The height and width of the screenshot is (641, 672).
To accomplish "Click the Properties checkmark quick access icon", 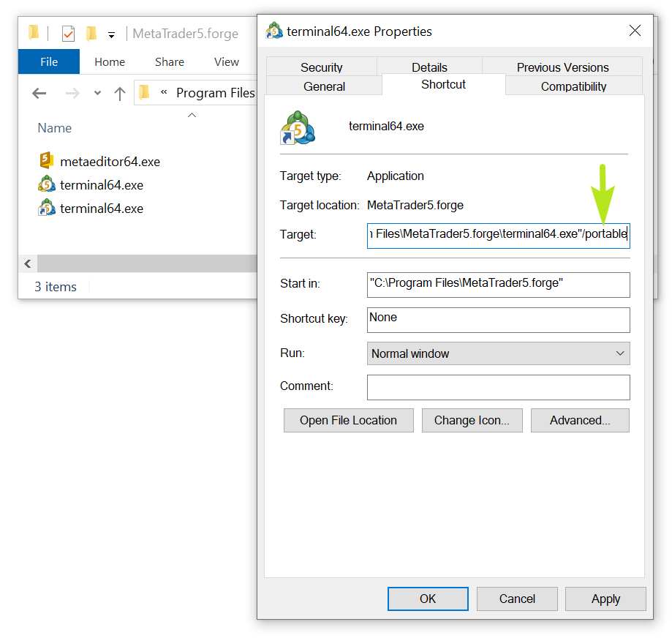I will [x=68, y=33].
